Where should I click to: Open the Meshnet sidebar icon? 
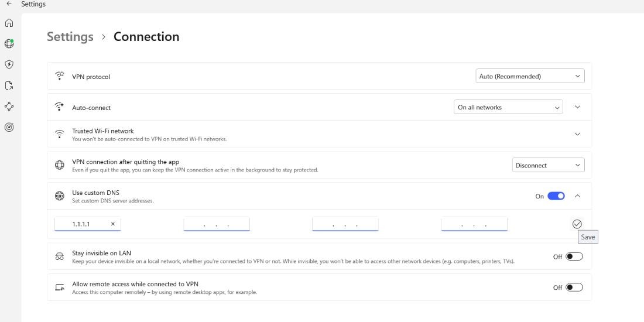(x=9, y=107)
